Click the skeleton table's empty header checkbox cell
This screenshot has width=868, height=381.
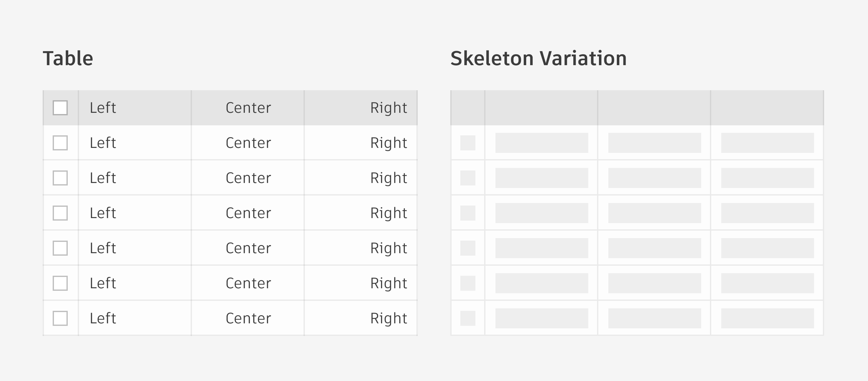point(468,108)
